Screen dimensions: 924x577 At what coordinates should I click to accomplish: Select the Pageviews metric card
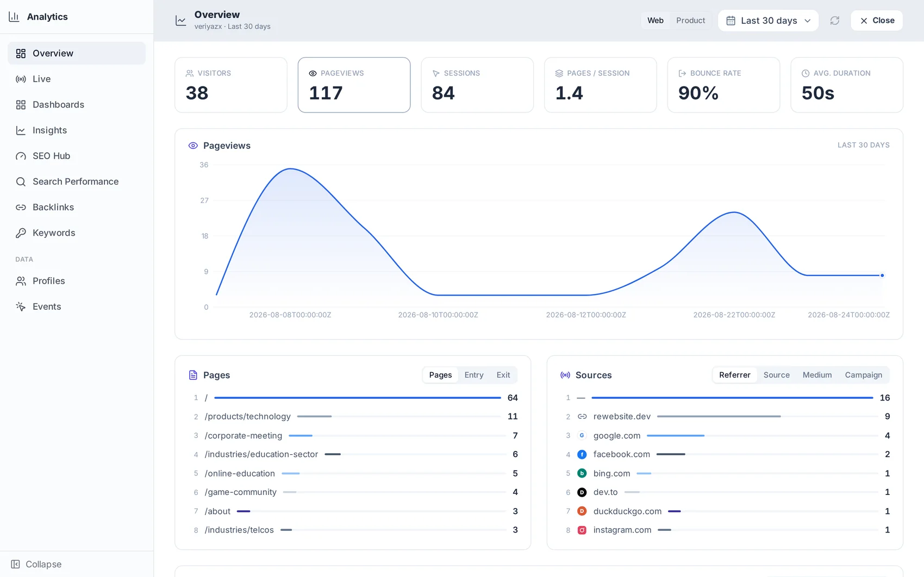tap(354, 85)
